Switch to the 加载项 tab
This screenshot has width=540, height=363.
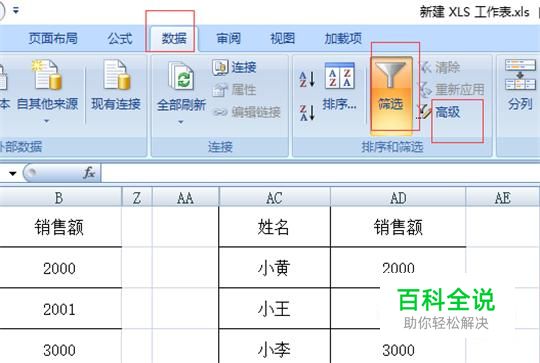[x=343, y=39]
